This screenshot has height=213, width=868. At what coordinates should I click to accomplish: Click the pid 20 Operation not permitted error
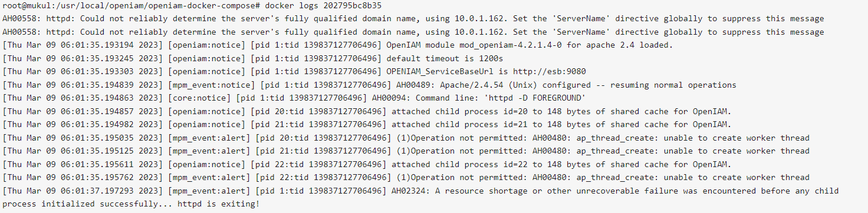click(462, 138)
